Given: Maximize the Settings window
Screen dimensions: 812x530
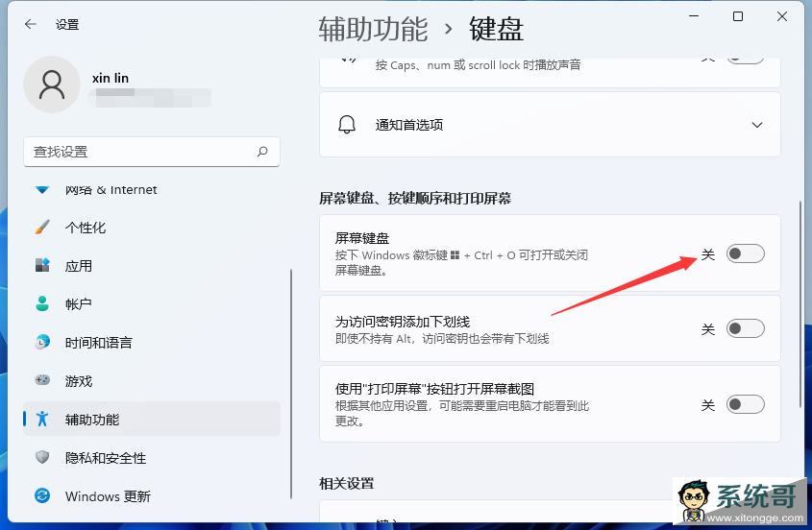Looking at the screenshot, I should pos(738,16).
